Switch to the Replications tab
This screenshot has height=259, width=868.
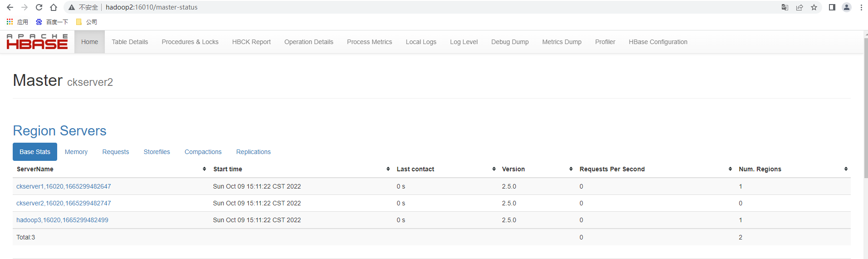tap(254, 152)
